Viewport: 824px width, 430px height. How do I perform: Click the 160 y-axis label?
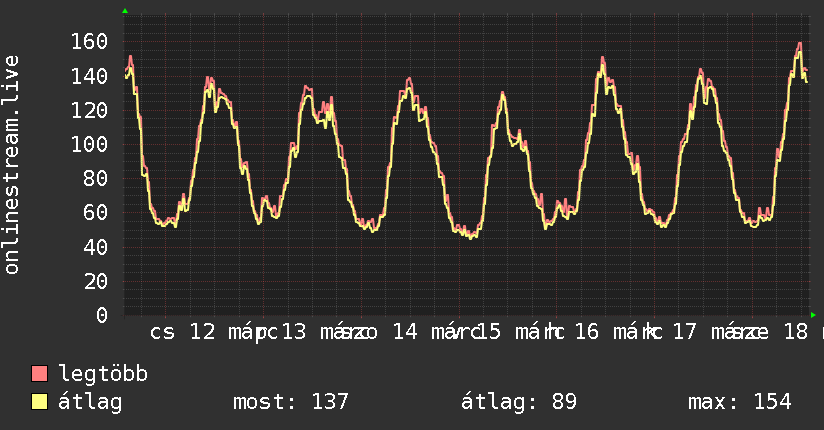pos(89,42)
